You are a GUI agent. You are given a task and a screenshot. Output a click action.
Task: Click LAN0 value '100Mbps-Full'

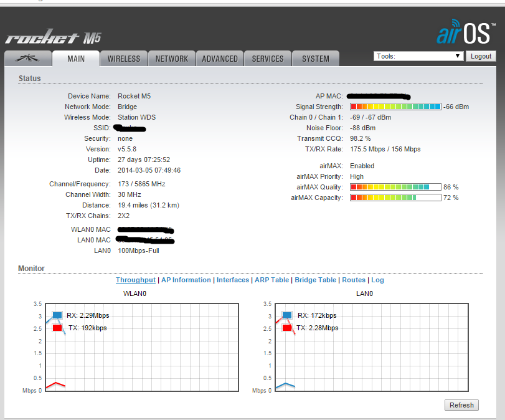[138, 251]
